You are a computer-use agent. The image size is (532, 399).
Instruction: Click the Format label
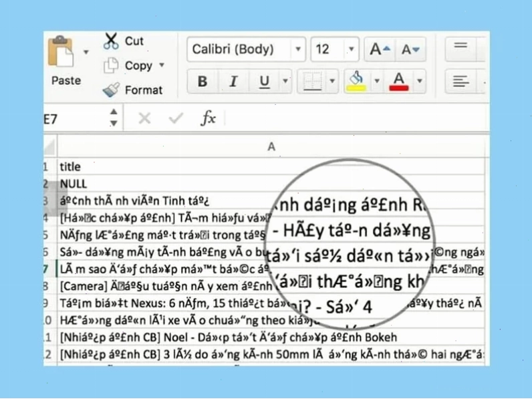[x=144, y=90]
